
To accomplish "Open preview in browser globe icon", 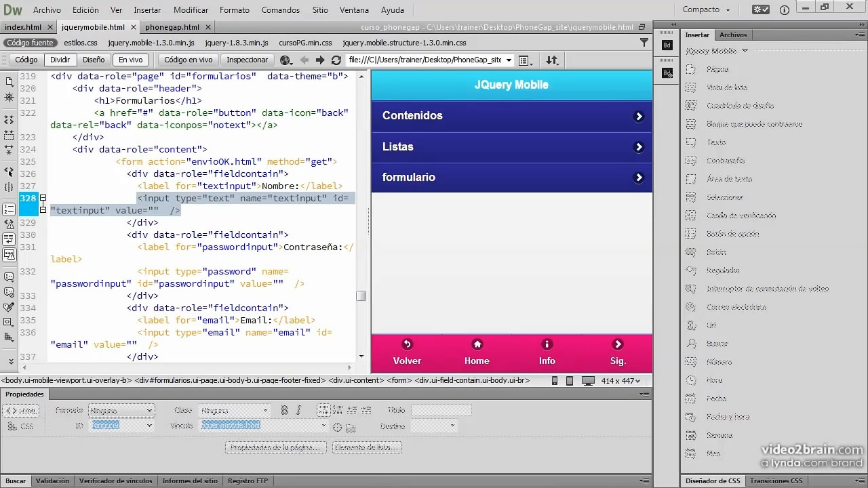I will click(x=286, y=60).
